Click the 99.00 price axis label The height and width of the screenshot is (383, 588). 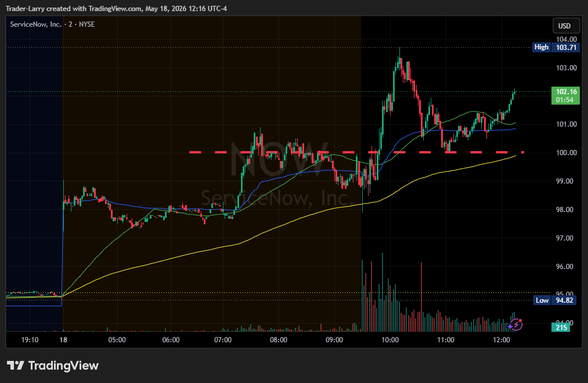pyautogui.click(x=565, y=181)
